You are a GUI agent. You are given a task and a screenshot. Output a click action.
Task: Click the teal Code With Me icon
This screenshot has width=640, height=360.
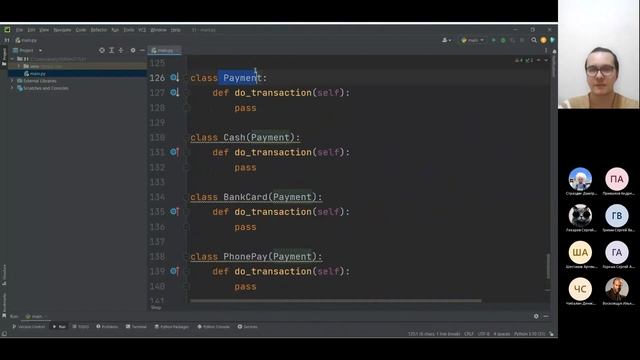[x=552, y=40]
